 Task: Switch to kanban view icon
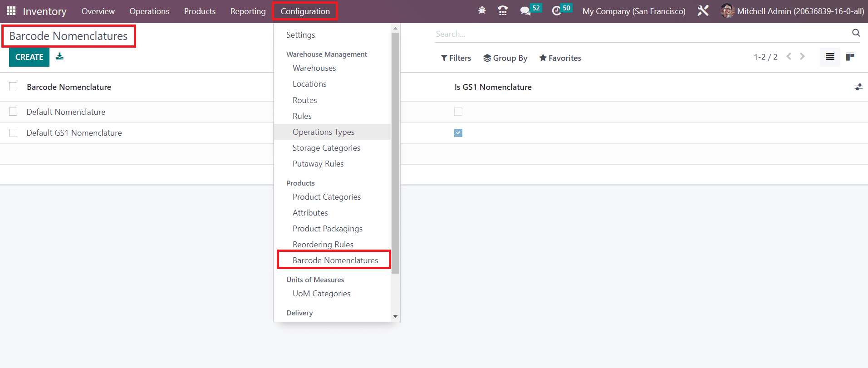point(850,57)
